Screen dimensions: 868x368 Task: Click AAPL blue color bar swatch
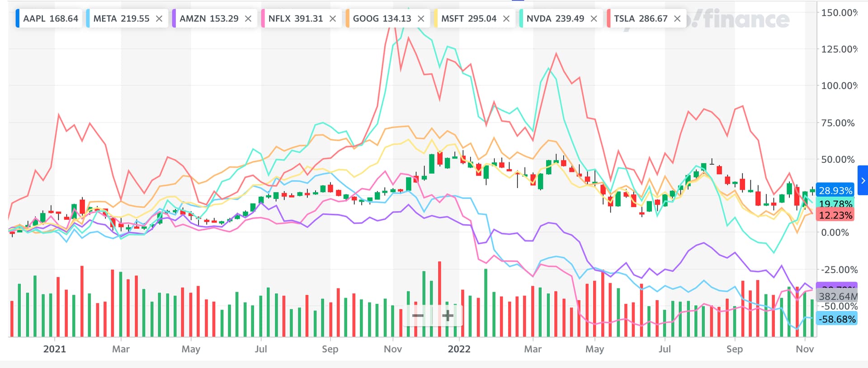coord(18,19)
